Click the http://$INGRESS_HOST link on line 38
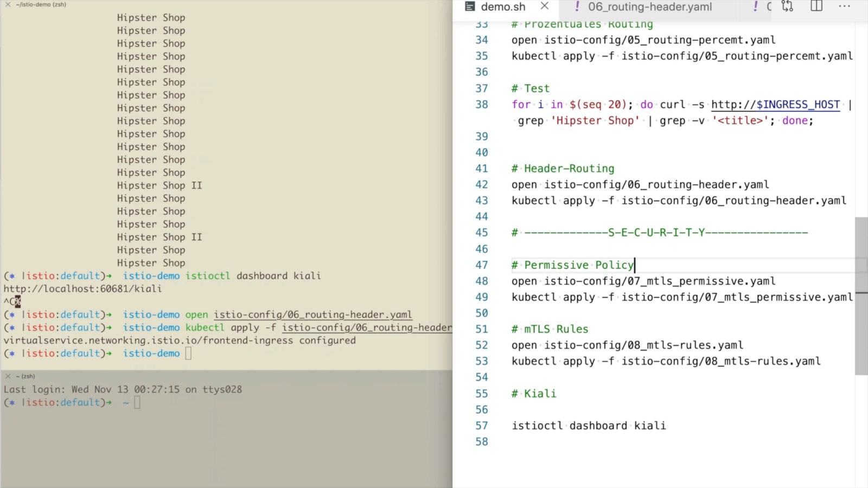868x488 pixels. [x=775, y=104]
